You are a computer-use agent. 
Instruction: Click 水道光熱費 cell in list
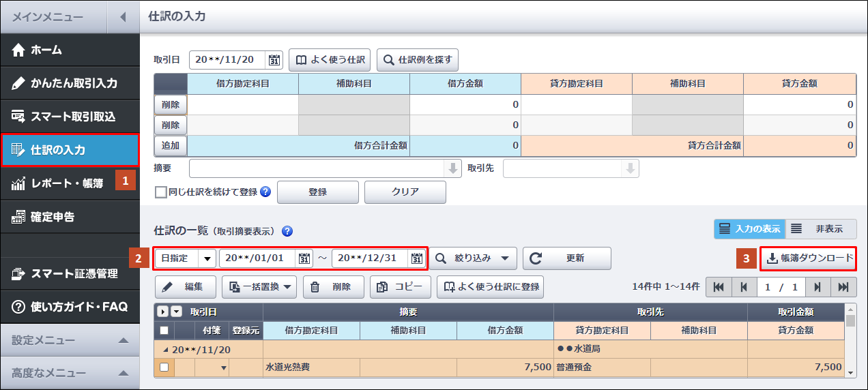311,367
